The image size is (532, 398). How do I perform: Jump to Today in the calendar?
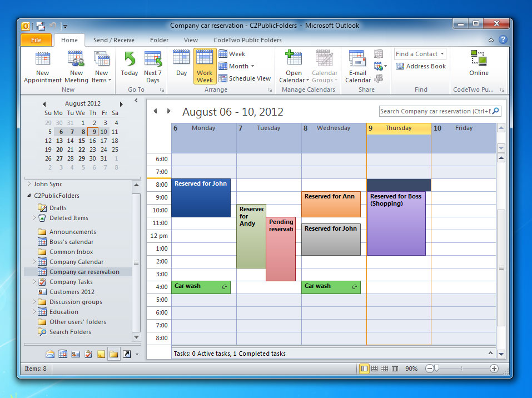pyautogui.click(x=130, y=60)
